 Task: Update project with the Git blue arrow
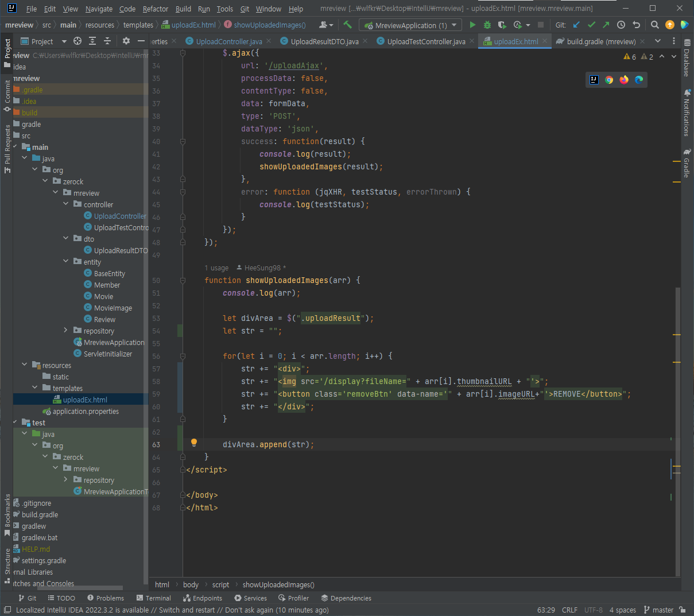[x=576, y=25]
